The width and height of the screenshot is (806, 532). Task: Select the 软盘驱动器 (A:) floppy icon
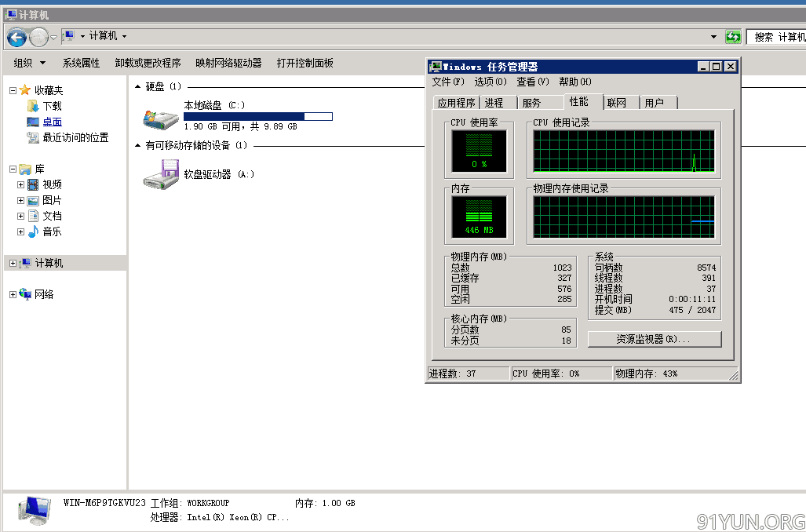161,174
